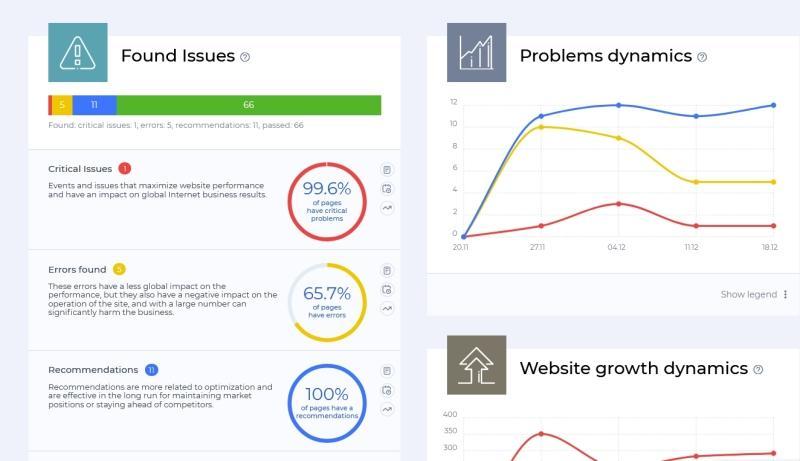Show Recommendations trend chart icon

click(x=387, y=409)
